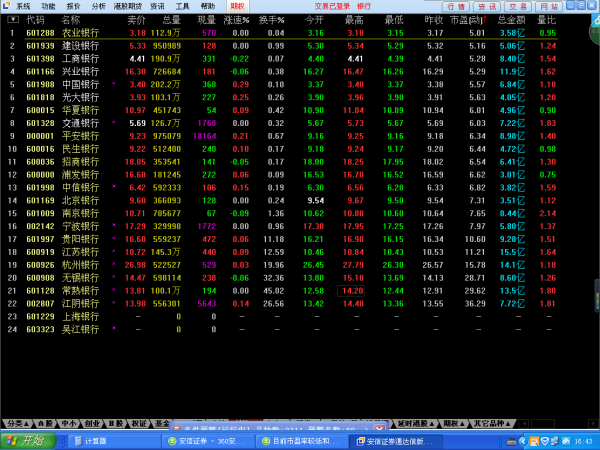Switch to 安信证券 - 360安 browser taskbar item
Screen dimensions: 600x450
click(x=207, y=441)
